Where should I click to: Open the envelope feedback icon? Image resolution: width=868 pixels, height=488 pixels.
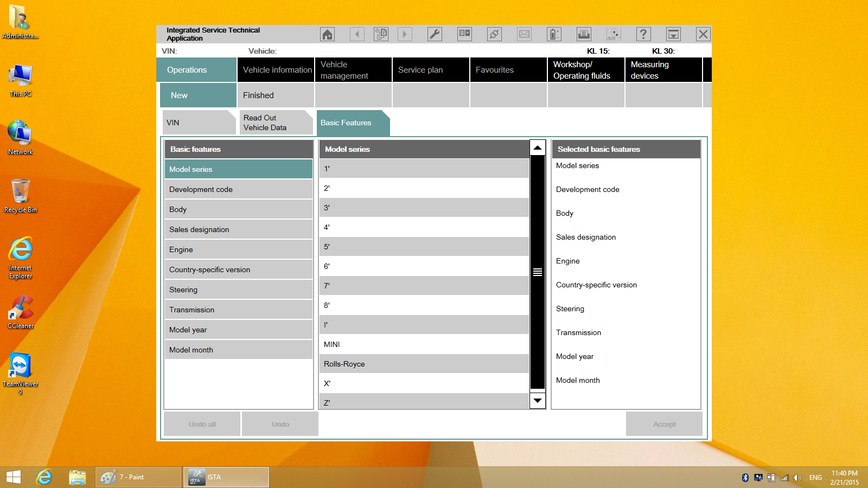(x=524, y=35)
